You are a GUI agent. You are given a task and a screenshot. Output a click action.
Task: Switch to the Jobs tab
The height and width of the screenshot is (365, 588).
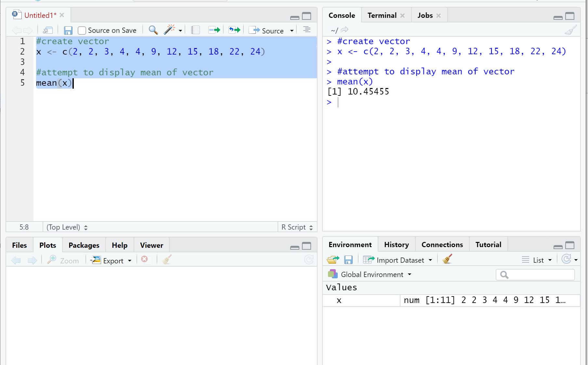tap(425, 15)
